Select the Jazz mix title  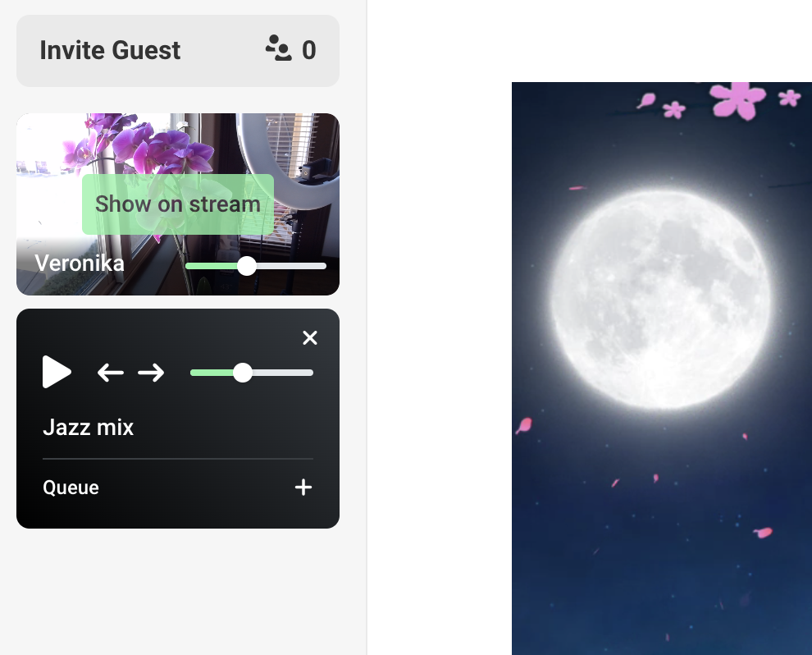pyautogui.click(x=88, y=428)
